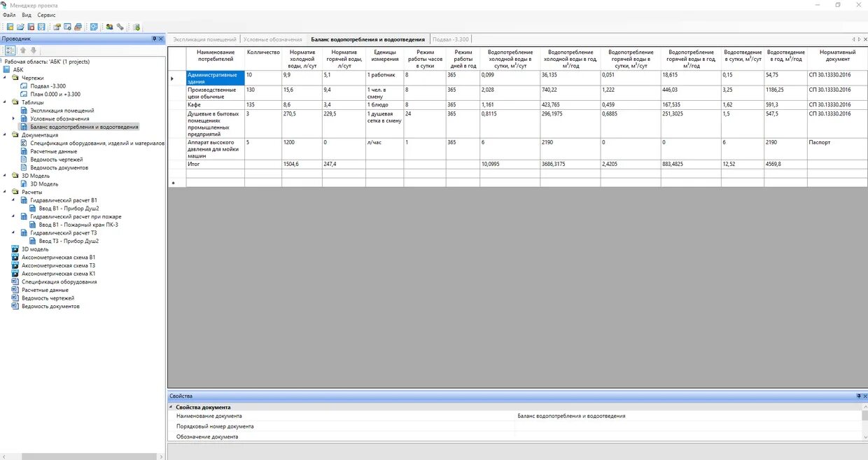868x460 pixels.
Task: Click the two people users toolbar icon
Action: click(110, 27)
